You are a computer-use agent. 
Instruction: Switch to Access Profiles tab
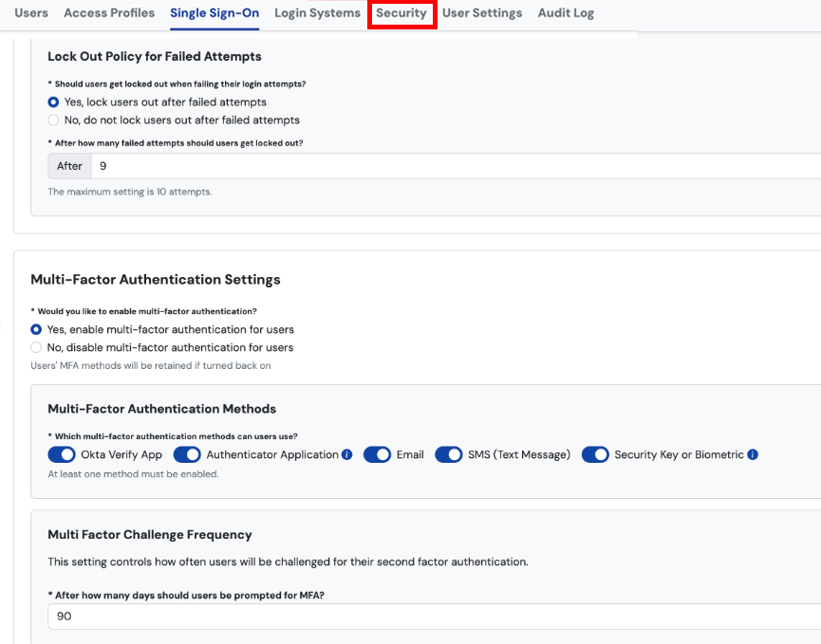click(x=109, y=13)
